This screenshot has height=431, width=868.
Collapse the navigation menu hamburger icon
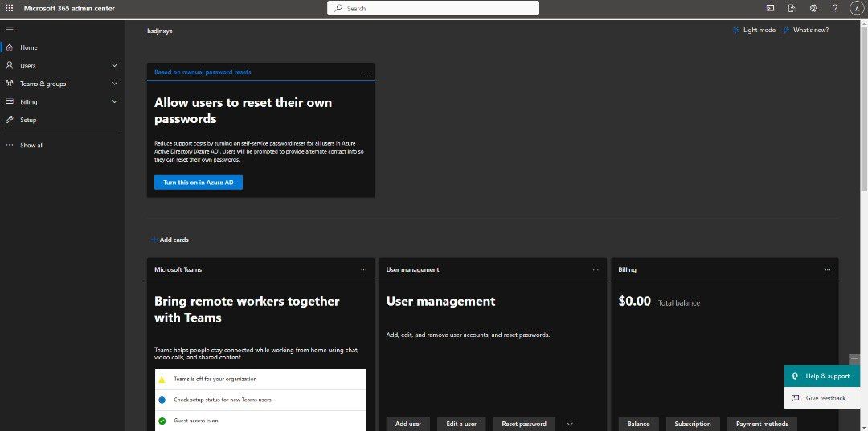coord(10,30)
